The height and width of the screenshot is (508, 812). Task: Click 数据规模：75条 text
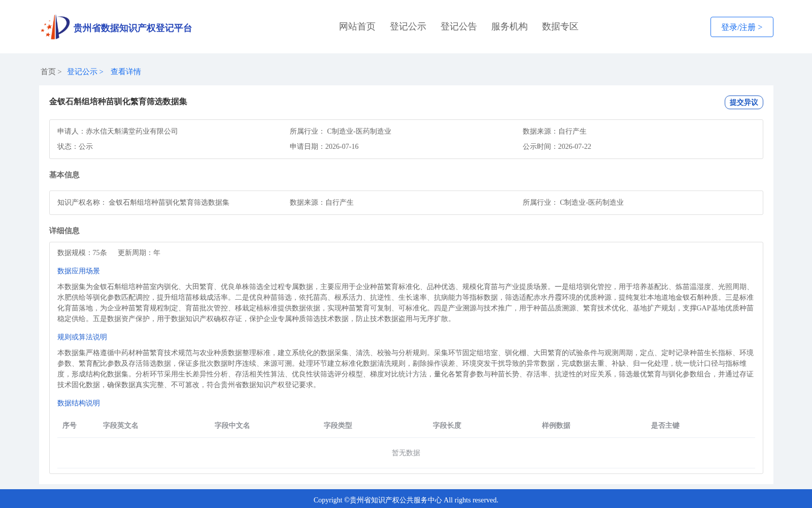[x=82, y=252]
